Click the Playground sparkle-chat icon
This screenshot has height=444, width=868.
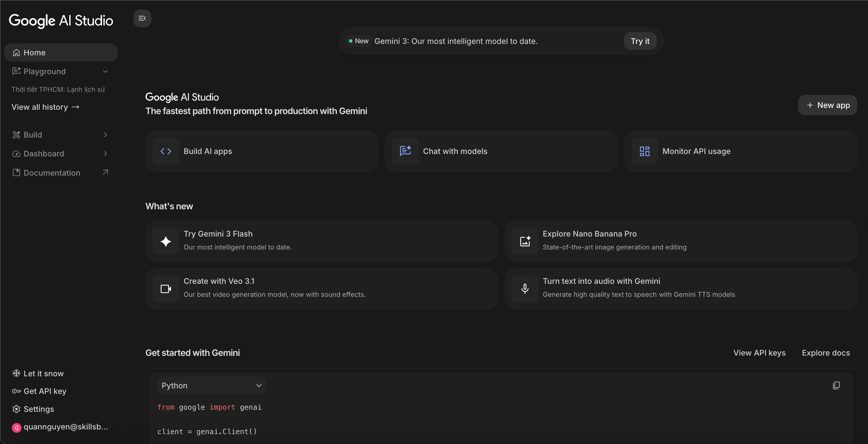coord(16,71)
